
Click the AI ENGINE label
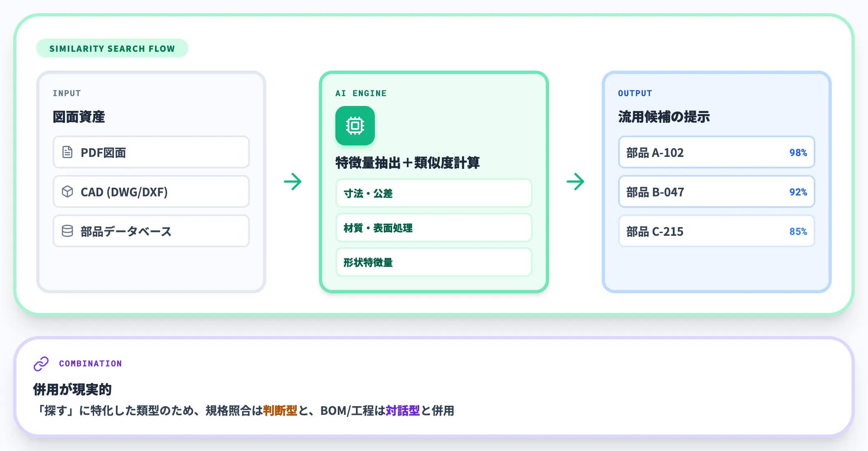[361, 93]
